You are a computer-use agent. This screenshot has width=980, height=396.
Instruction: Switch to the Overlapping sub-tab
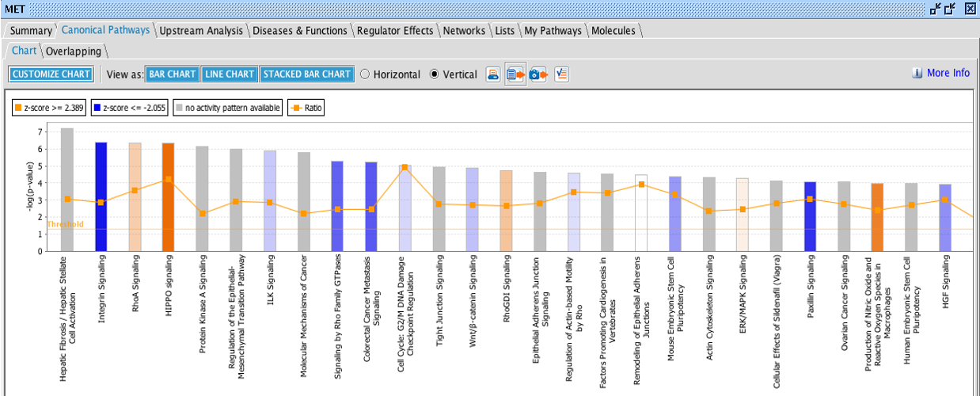pos(74,51)
